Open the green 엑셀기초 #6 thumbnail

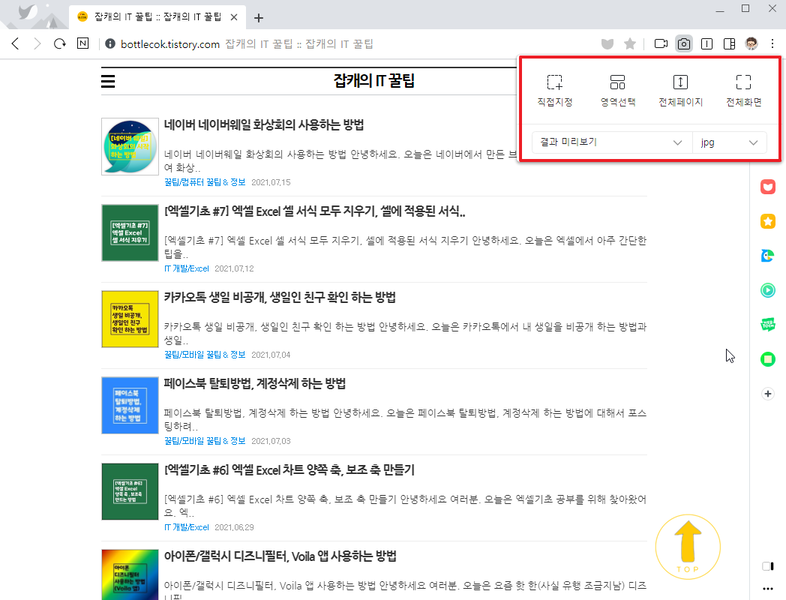click(x=130, y=491)
